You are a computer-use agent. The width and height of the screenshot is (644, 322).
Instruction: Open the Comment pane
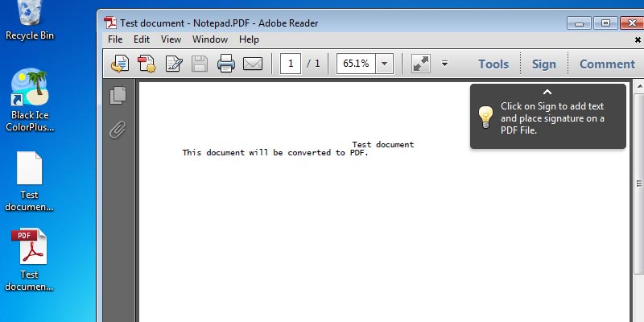(x=607, y=64)
